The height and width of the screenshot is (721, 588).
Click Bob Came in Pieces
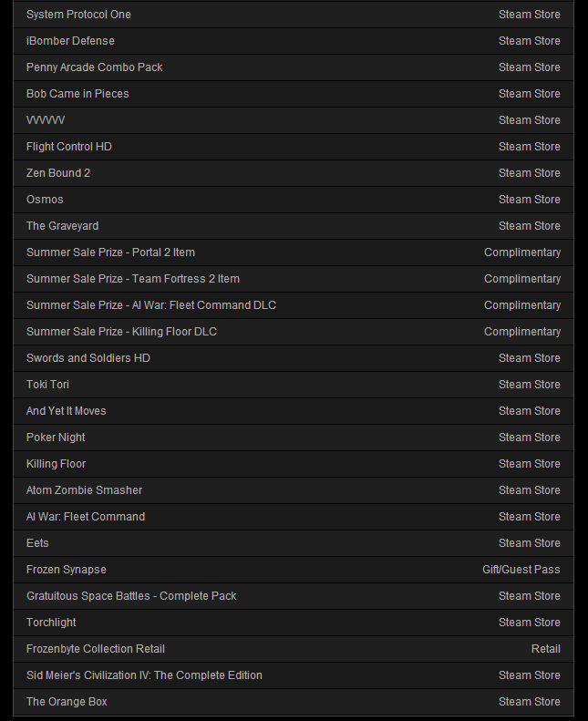[x=294, y=94]
